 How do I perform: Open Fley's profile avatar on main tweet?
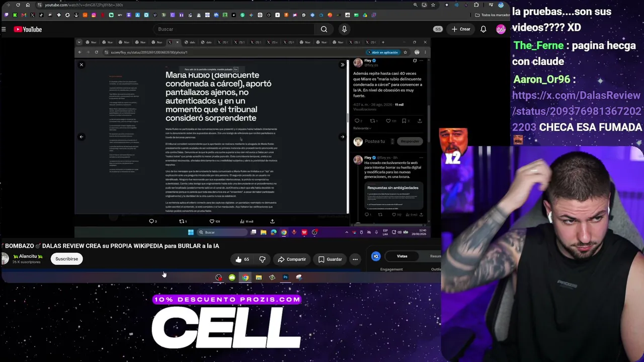[x=358, y=63]
